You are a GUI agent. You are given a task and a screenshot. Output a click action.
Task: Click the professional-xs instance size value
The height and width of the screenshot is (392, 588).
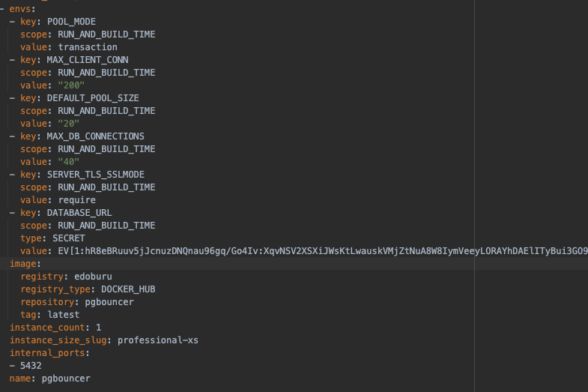coord(158,340)
